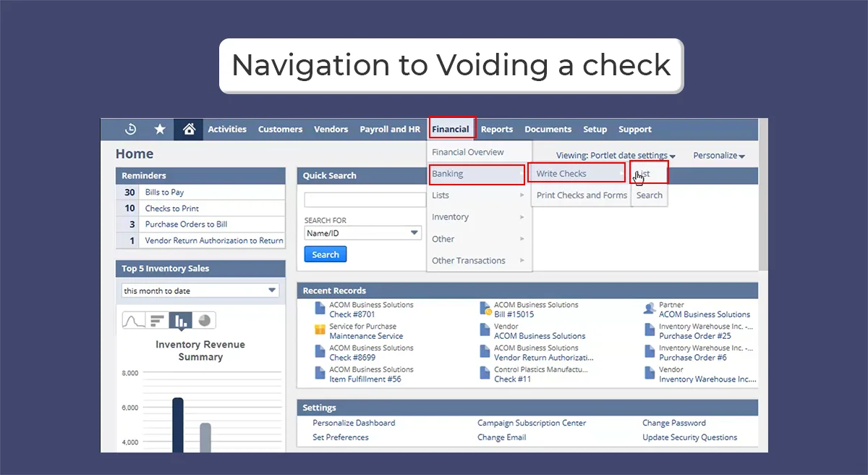Open the Purchase Order #25 link
The image size is (868, 475).
tap(695, 336)
